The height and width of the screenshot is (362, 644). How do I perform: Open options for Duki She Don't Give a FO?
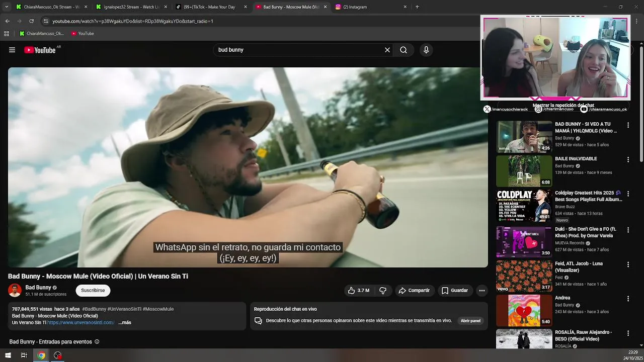point(628,230)
